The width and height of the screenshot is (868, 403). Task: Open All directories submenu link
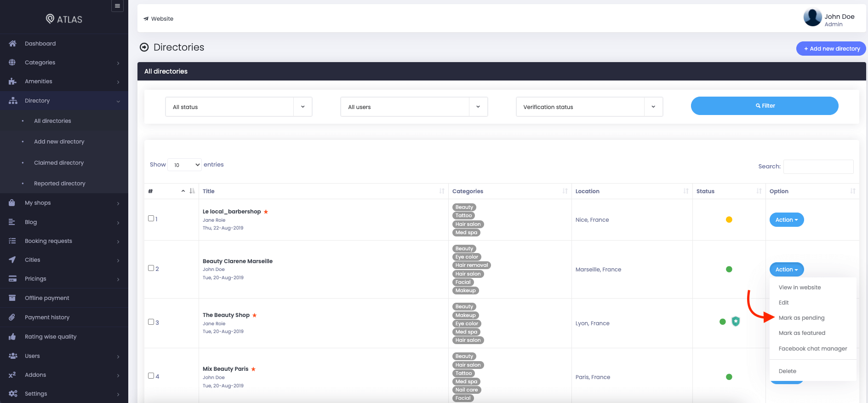(52, 121)
